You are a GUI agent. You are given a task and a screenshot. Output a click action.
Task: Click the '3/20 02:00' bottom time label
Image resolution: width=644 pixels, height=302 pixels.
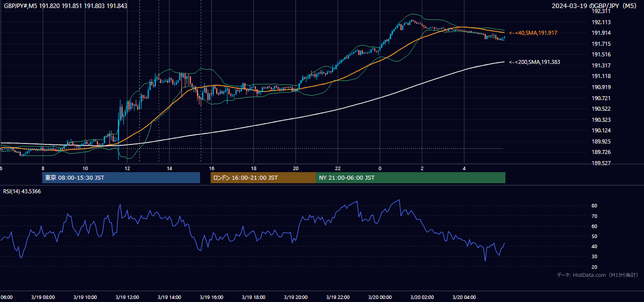[422, 297]
